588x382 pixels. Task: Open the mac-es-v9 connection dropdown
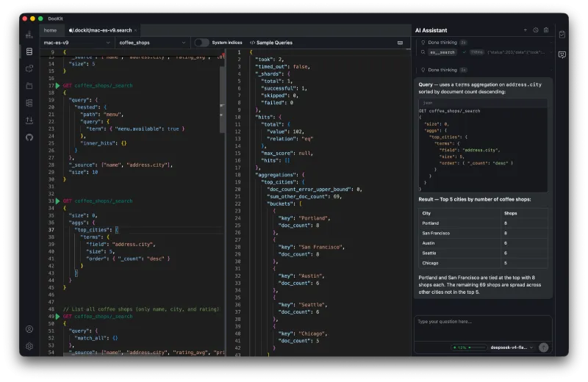76,43
